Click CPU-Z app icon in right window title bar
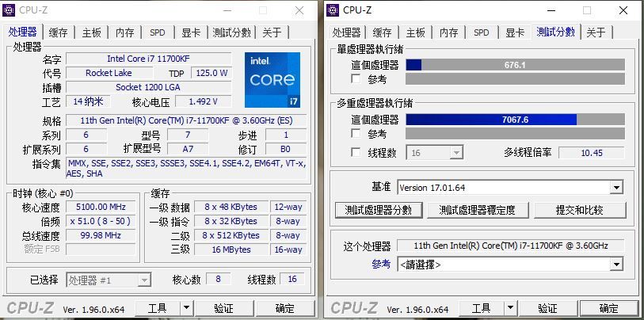This screenshot has width=644, height=320. coord(333,10)
